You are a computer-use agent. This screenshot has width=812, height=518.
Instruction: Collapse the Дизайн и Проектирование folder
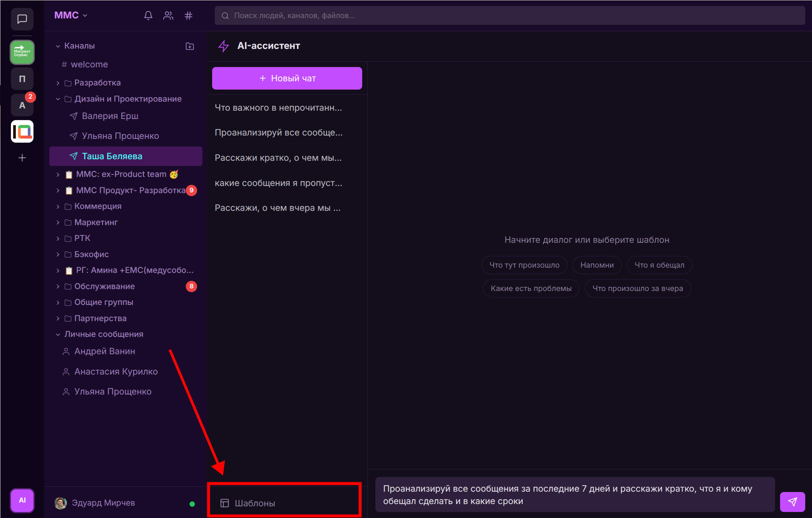click(x=58, y=99)
